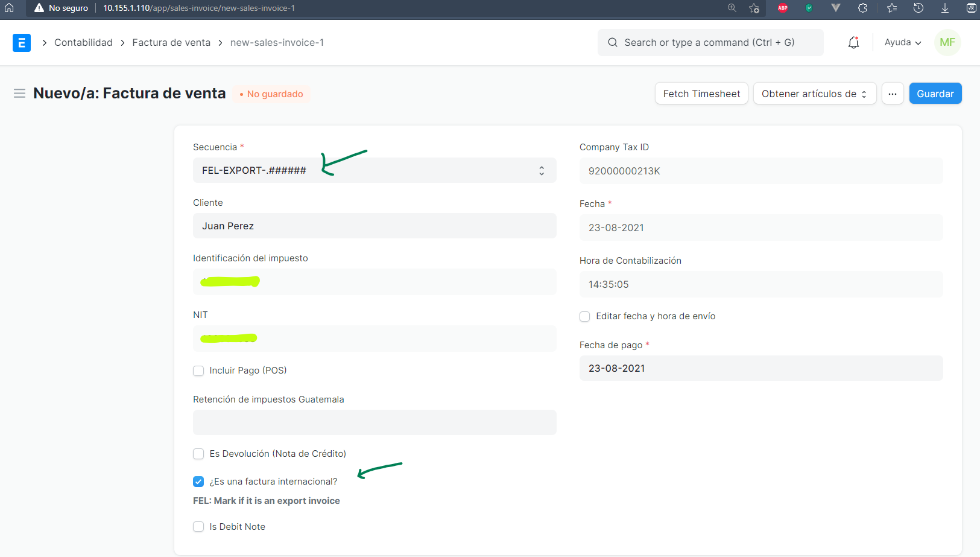Screen dimensions: 980x557
Task: Click the Fecha field 23-08-2021
Action: pyautogui.click(x=761, y=228)
